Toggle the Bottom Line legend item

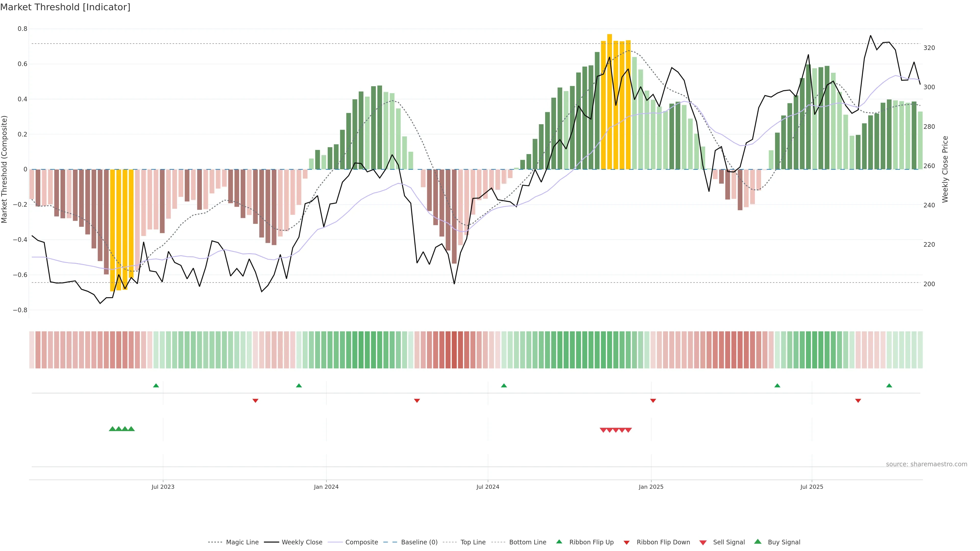click(x=527, y=542)
